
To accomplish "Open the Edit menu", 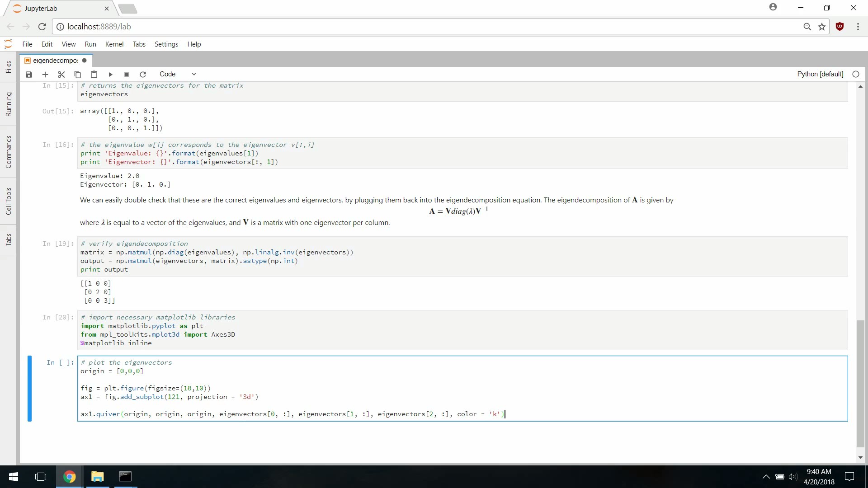I will [47, 44].
